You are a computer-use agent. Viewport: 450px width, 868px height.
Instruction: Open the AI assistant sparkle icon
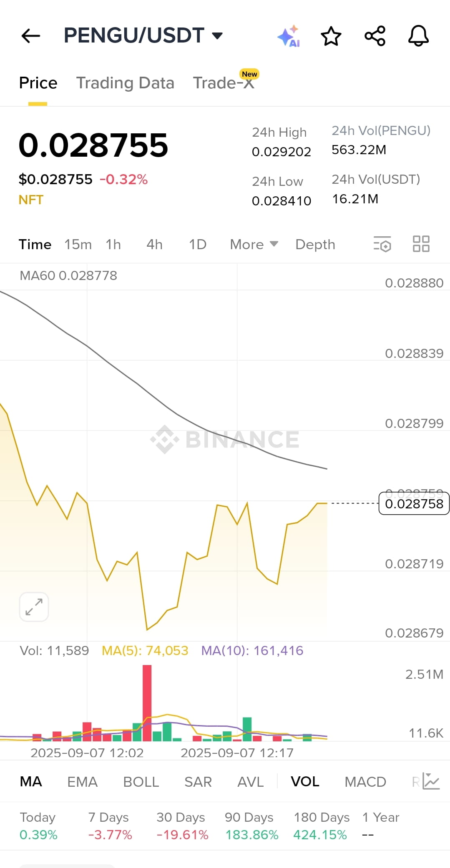(x=289, y=36)
